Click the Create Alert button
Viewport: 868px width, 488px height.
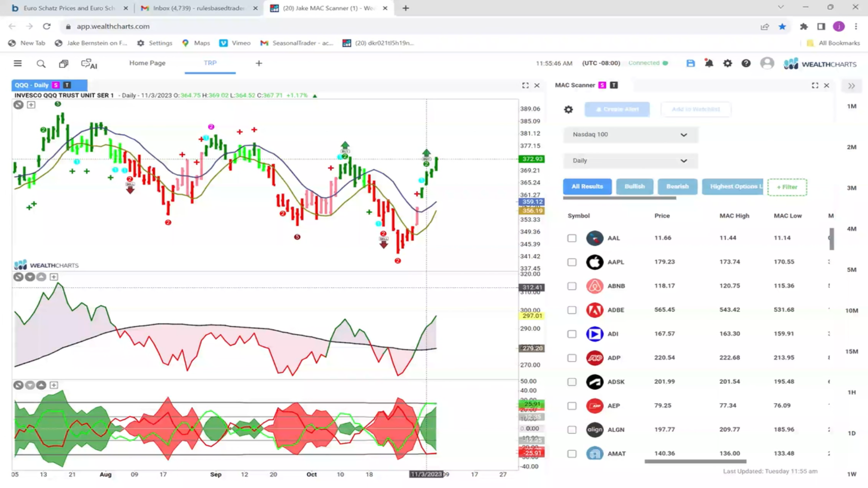[617, 109]
